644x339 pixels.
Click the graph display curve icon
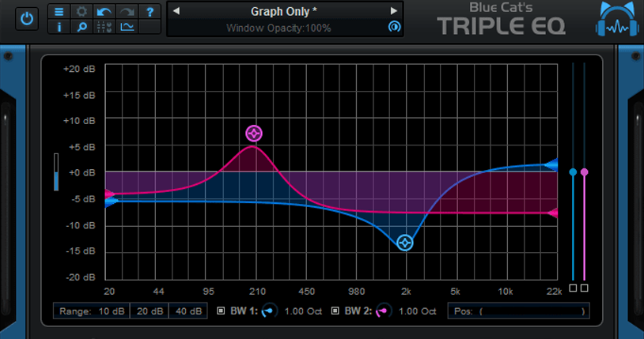(127, 27)
